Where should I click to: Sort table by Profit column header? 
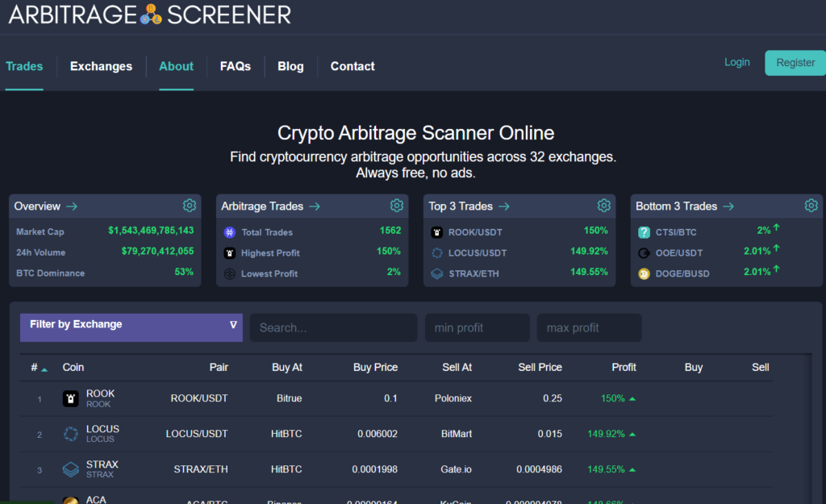coord(624,368)
